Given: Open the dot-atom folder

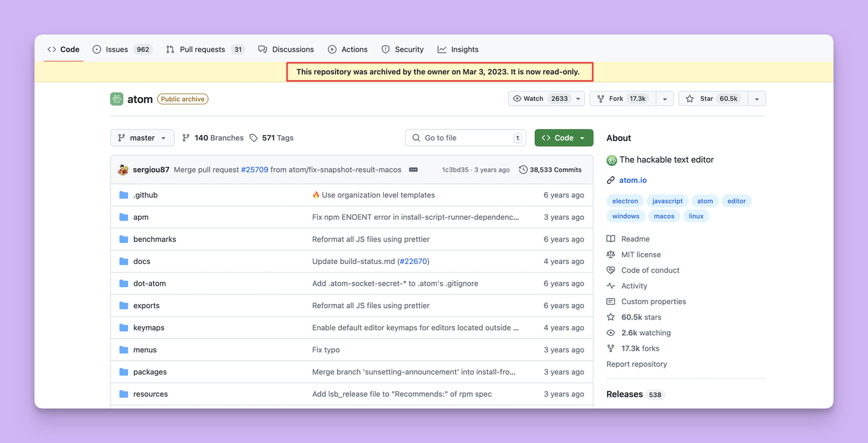Looking at the screenshot, I should pyautogui.click(x=150, y=284).
